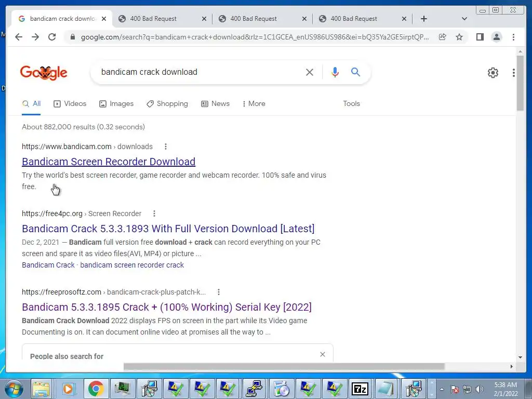Open a new browser tab
Screen dimensions: 532x399
[424, 19]
